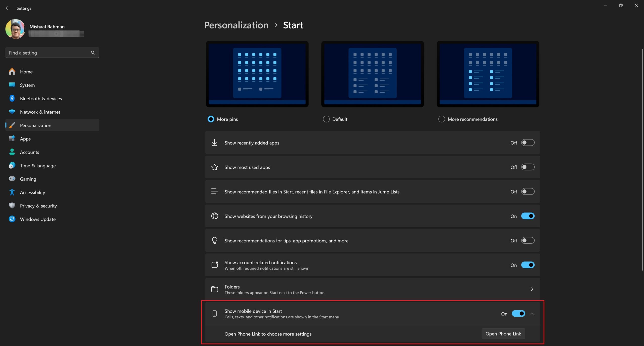Screen dimensions: 644x346
Task: Click the Personalization breadcrumb link
Action: click(x=236, y=25)
